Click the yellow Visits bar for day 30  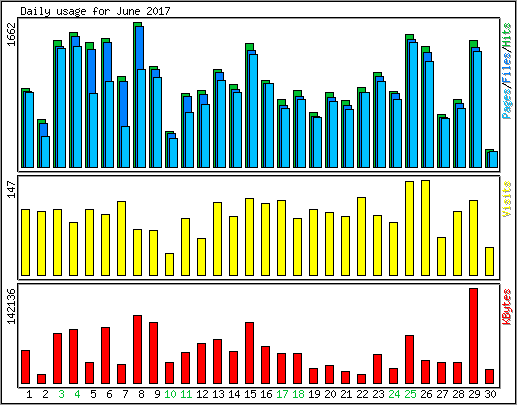[x=489, y=261]
